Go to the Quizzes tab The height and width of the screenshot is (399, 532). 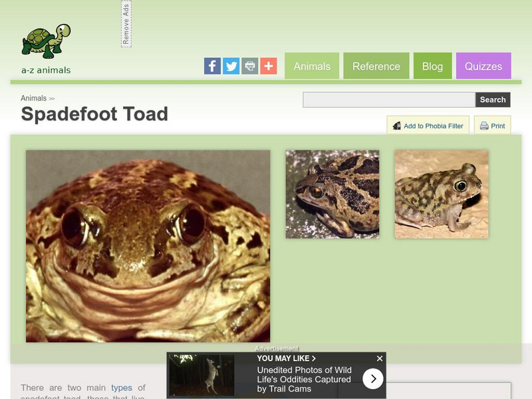tap(483, 66)
